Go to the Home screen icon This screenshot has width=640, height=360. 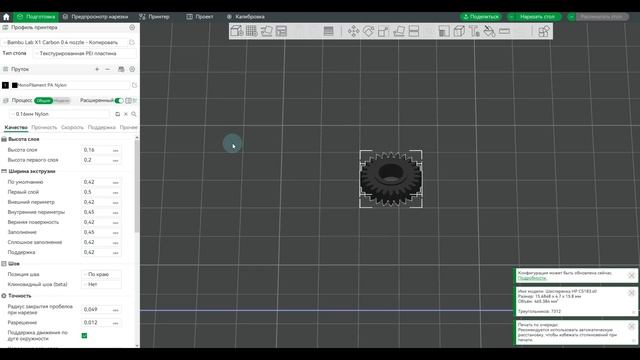(x=6, y=17)
